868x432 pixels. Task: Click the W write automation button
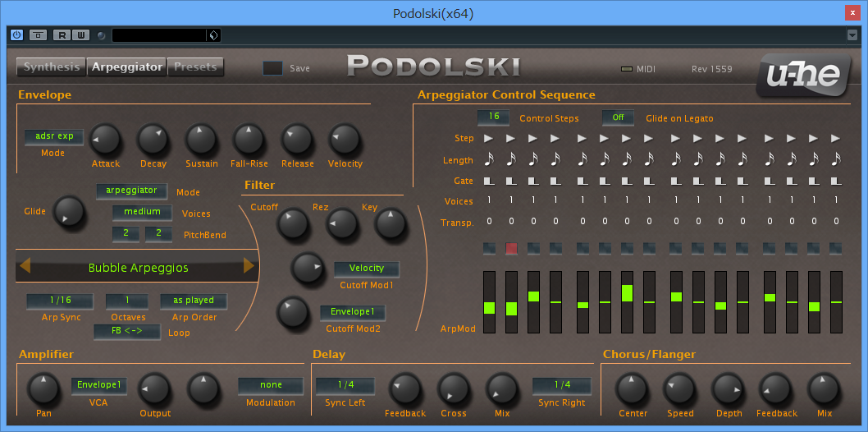pos(81,35)
